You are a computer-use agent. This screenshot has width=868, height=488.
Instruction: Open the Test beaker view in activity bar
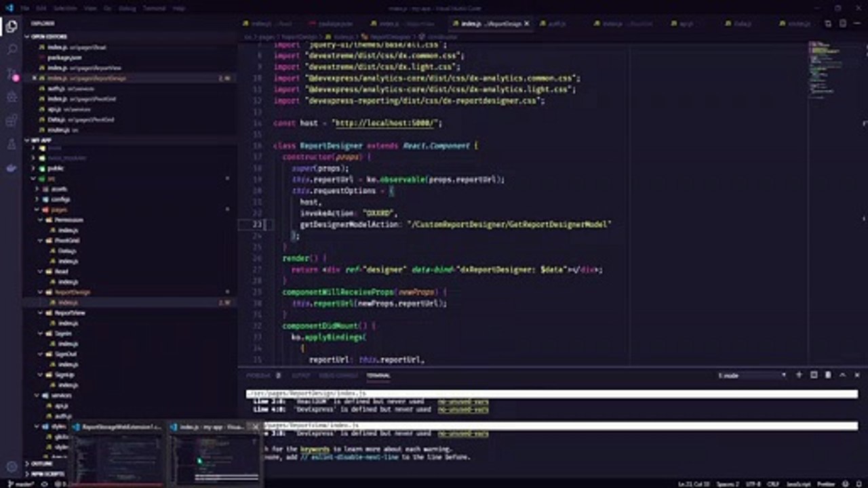11,144
